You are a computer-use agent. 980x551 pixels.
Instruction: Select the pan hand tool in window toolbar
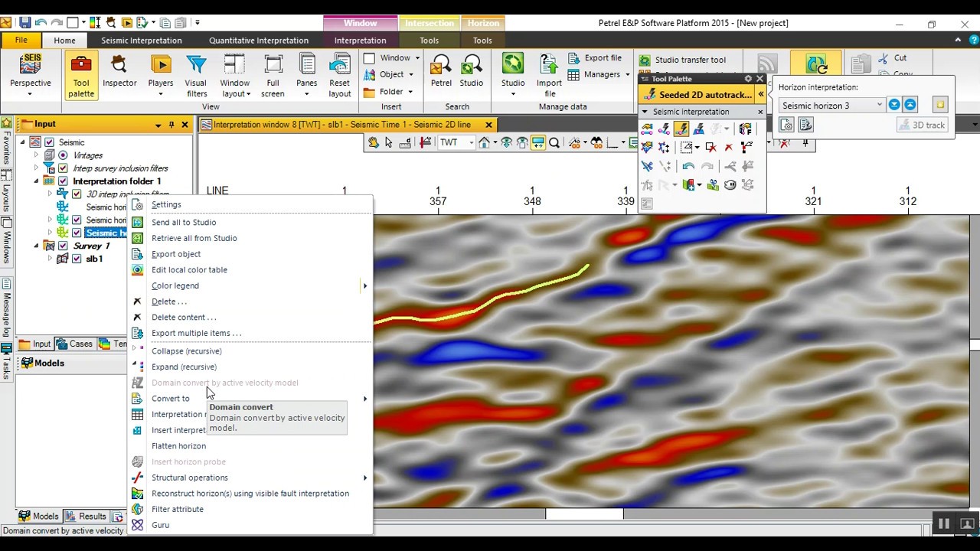point(374,142)
